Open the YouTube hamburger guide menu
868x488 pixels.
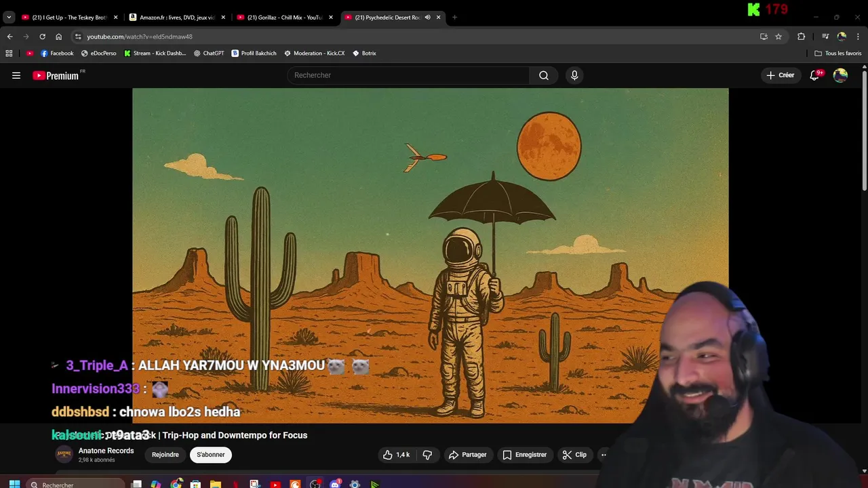(16, 75)
